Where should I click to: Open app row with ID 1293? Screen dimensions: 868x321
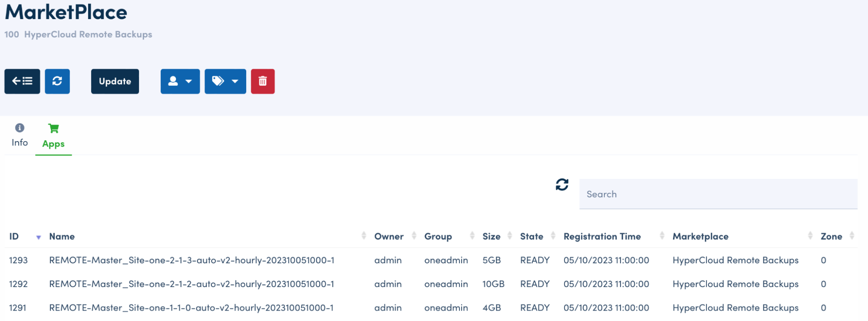click(x=191, y=260)
